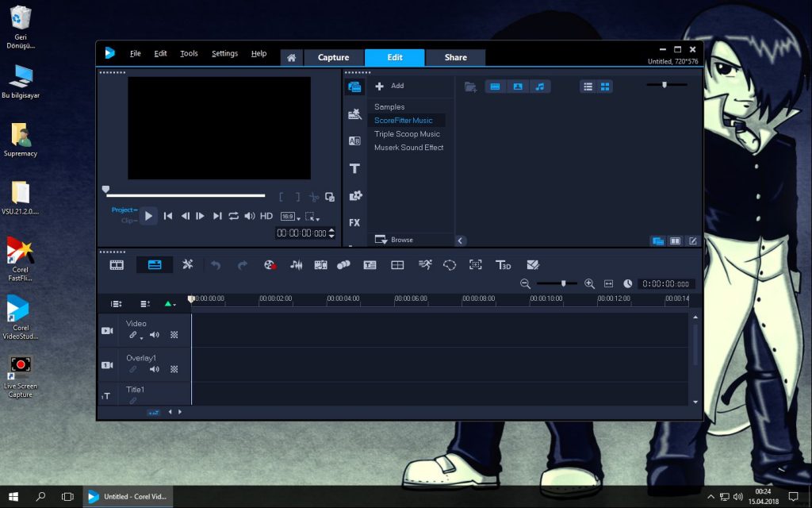This screenshot has width=812, height=508.
Task: Adjust the library thumbnail size slider
Action: tap(665, 84)
